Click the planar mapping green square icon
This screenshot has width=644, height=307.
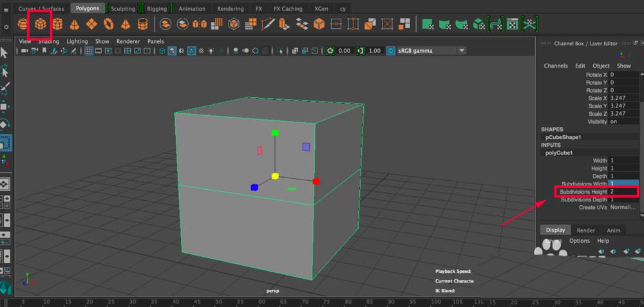click(x=428, y=24)
